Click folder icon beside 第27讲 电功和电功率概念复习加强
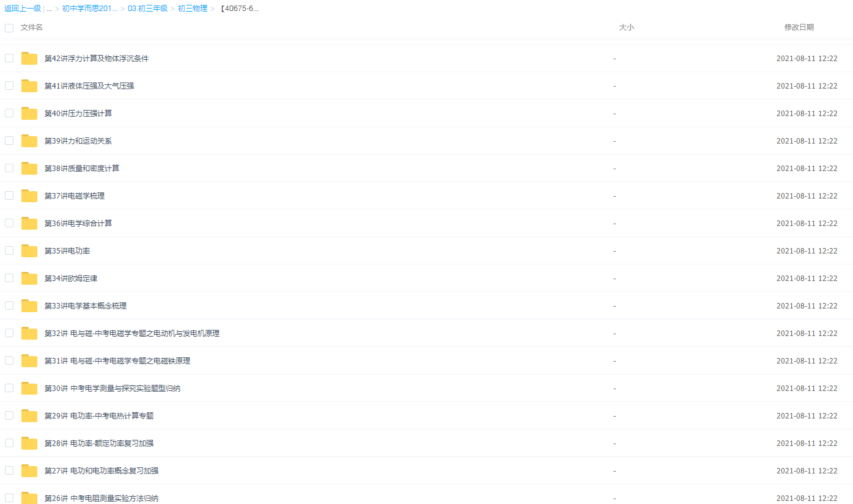Image resolution: width=853 pixels, height=504 pixels. click(x=29, y=471)
